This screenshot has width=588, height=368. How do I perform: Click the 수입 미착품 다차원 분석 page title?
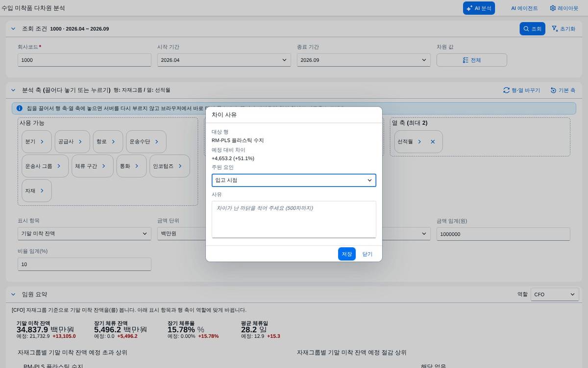pos(33,8)
